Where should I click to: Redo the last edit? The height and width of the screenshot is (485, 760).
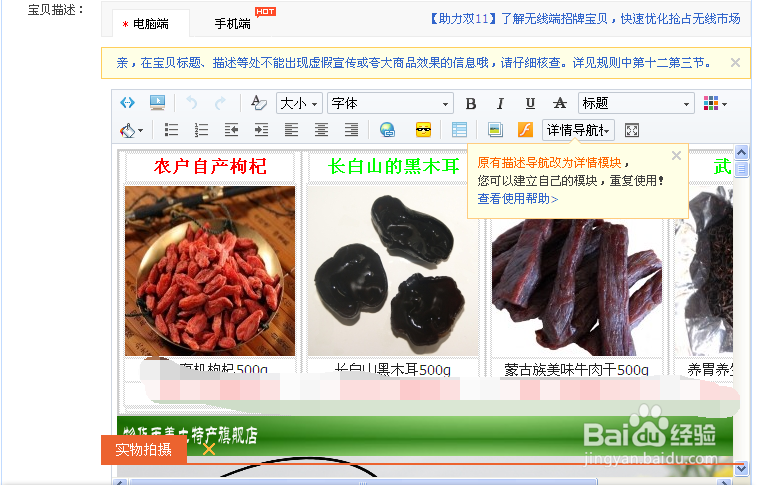point(221,103)
